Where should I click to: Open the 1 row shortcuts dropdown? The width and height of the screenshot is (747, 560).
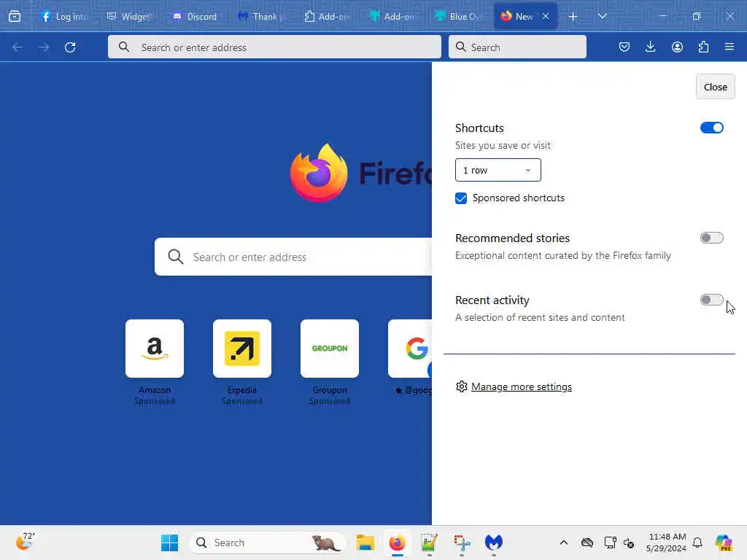click(498, 170)
